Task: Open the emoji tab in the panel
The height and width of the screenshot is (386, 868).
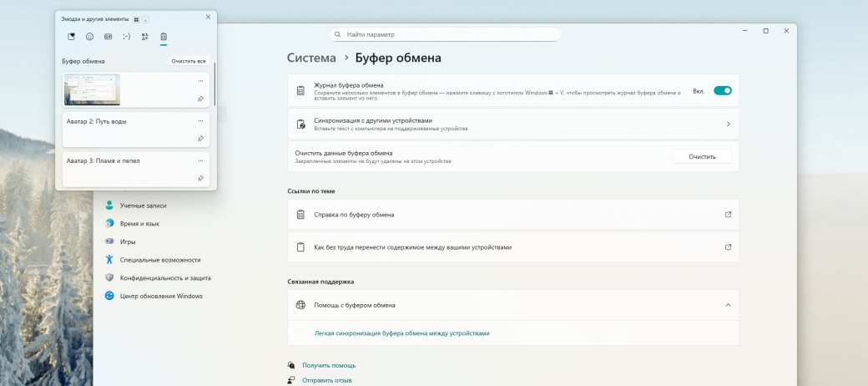Action: (x=89, y=37)
